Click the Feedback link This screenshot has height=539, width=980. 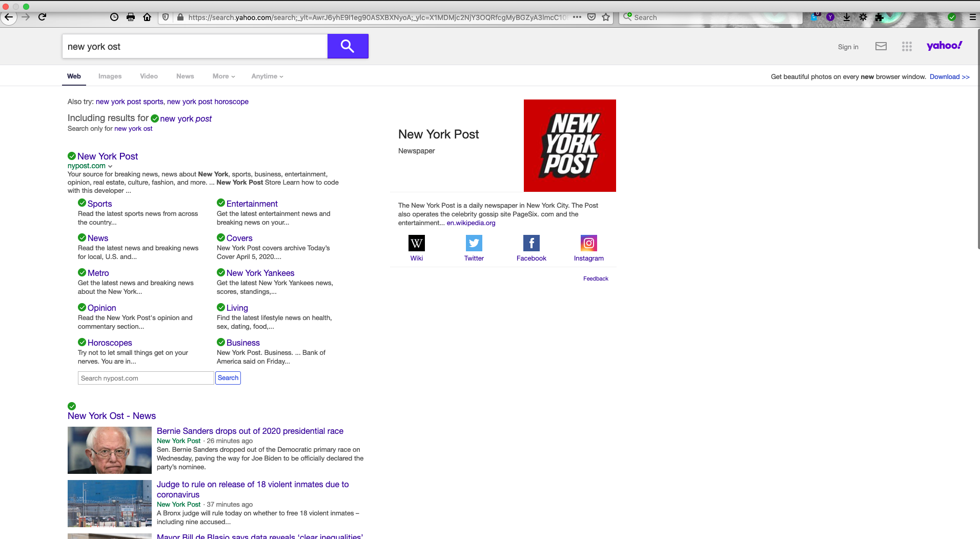click(x=596, y=278)
